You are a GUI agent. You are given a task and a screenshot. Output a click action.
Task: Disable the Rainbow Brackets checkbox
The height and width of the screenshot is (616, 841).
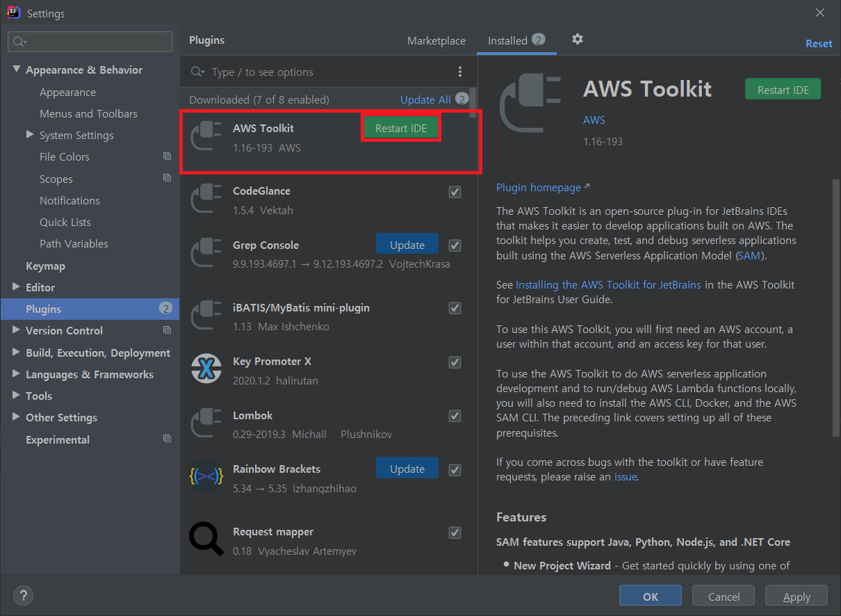pyautogui.click(x=455, y=470)
